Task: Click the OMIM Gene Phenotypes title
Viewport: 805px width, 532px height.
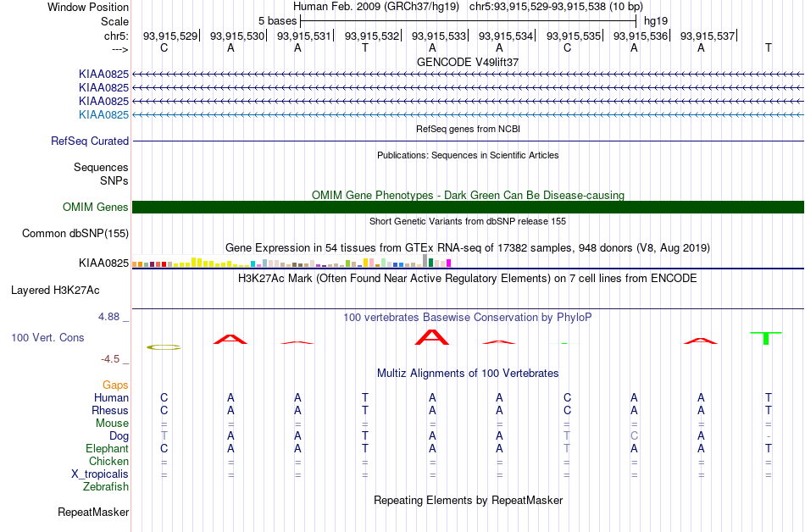Action: (468, 195)
